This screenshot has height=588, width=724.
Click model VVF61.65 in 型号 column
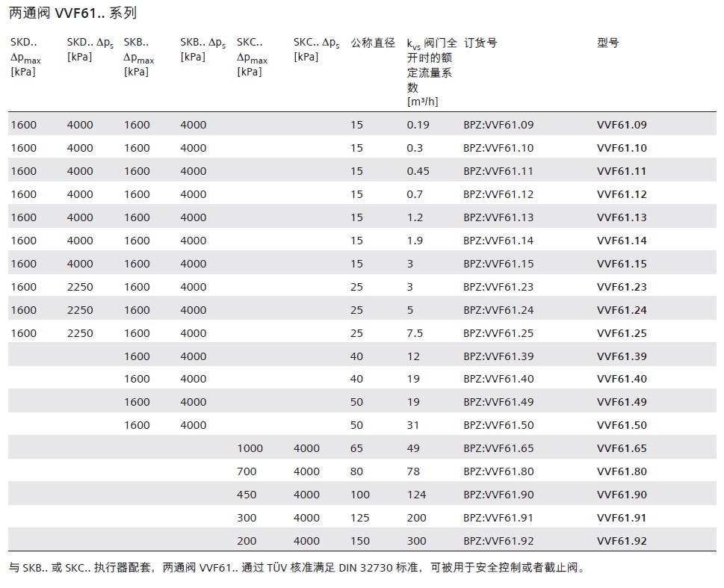(622, 448)
